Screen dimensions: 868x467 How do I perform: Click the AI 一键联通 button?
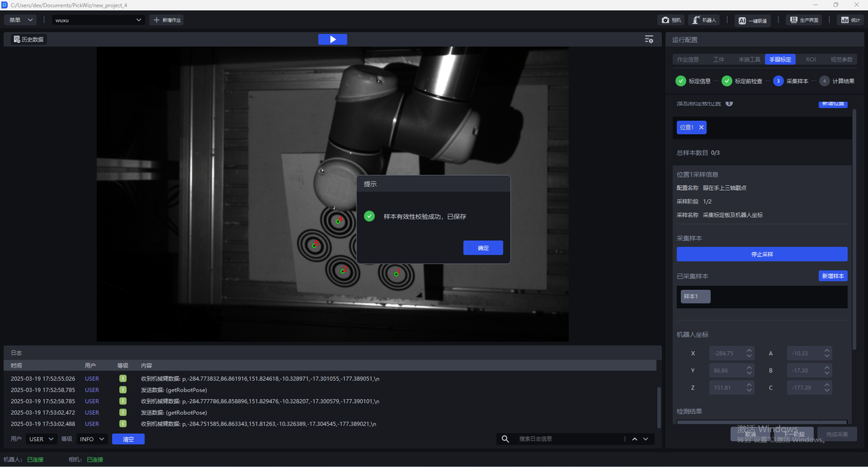tap(753, 20)
